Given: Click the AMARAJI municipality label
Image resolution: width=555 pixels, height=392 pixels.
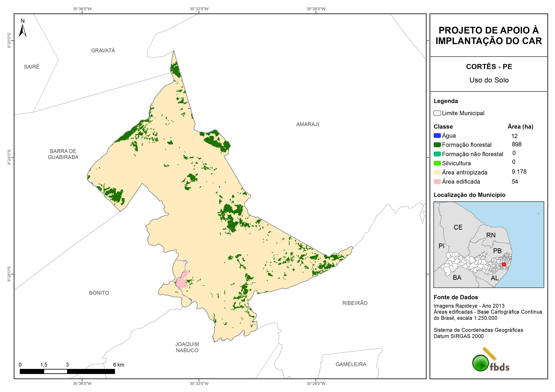Looking at the screenshot, I should tap(307, 124).
